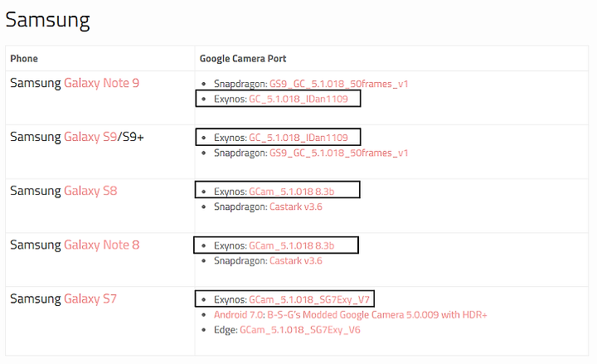Image resolution: width=597 pixels, height=364 pixels.
Task: Click the 'Edge:' label in Galaxy S7 row
Action: pyautogui.click(x=226, y=330)
